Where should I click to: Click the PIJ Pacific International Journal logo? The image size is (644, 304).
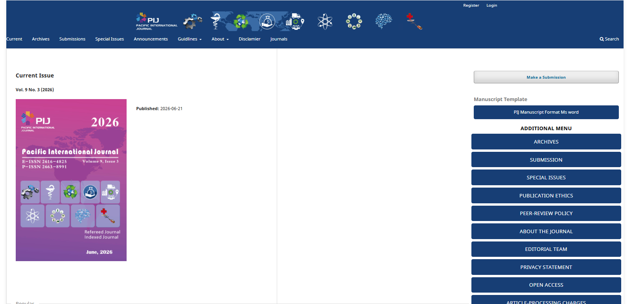click(x=156, y=22)
